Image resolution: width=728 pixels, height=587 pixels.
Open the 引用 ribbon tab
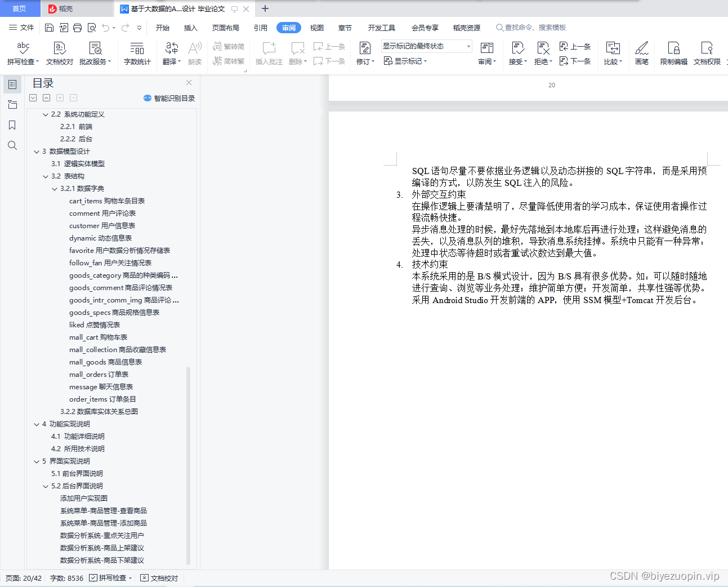click(x=261, y=28)
